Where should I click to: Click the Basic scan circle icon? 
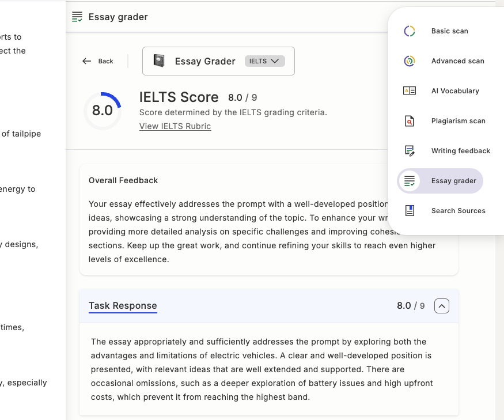(410, 31)
